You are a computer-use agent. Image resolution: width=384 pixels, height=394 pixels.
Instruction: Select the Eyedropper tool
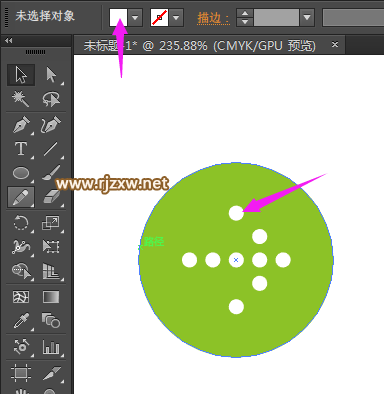(x=21, y=321)
